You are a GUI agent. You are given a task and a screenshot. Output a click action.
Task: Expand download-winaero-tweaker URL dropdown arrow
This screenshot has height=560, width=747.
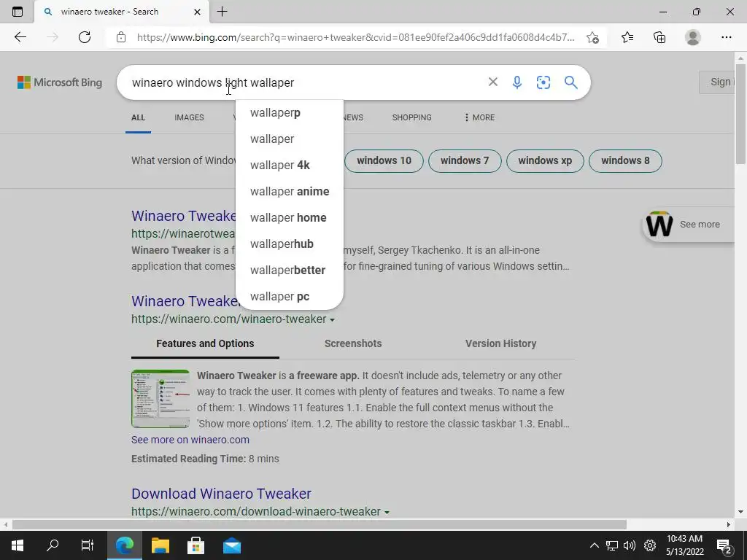pos(387,513)
